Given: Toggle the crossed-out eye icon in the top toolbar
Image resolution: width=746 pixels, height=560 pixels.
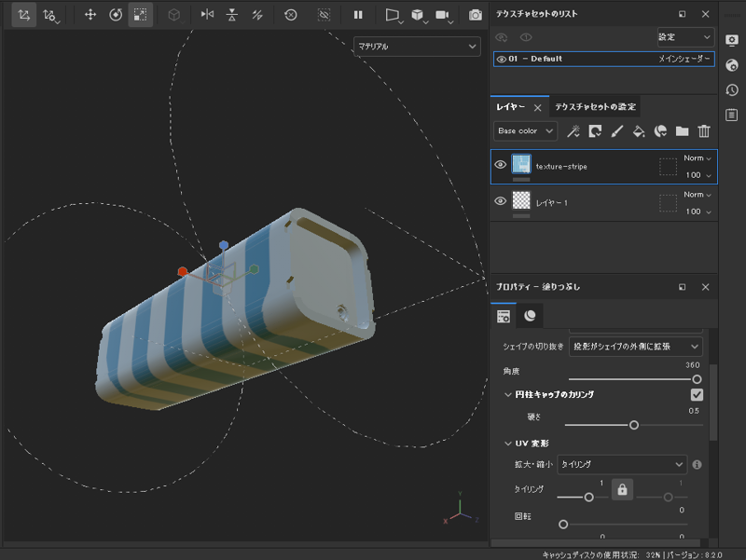Looking at the screenshot, I should [324, 15].
